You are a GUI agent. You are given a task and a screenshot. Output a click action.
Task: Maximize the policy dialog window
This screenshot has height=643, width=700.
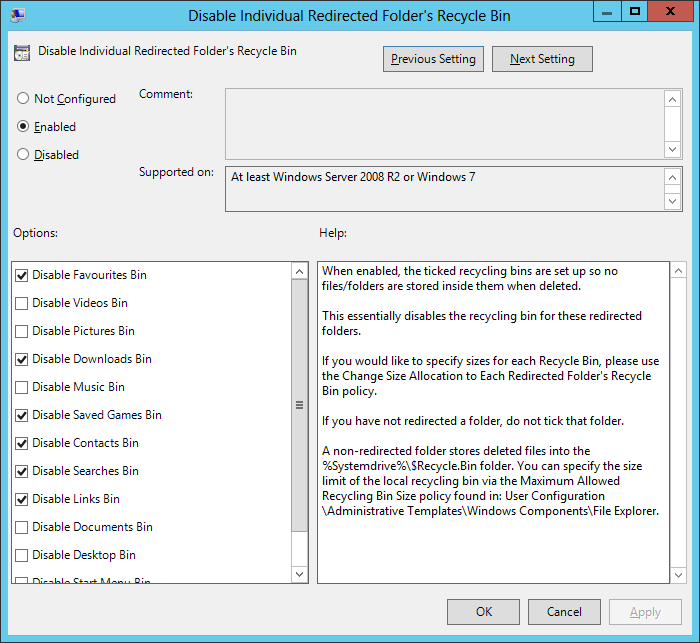pos(634,12)
